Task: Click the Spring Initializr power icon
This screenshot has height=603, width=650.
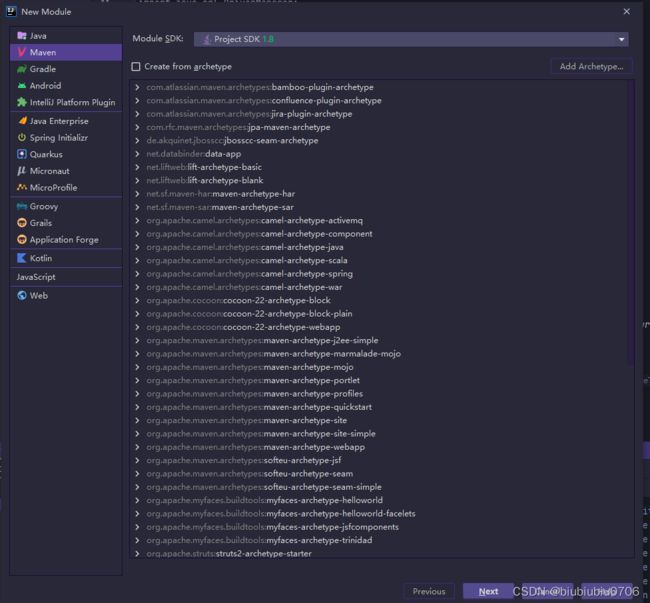Action: pyautogui.click(x=22, y=137)
